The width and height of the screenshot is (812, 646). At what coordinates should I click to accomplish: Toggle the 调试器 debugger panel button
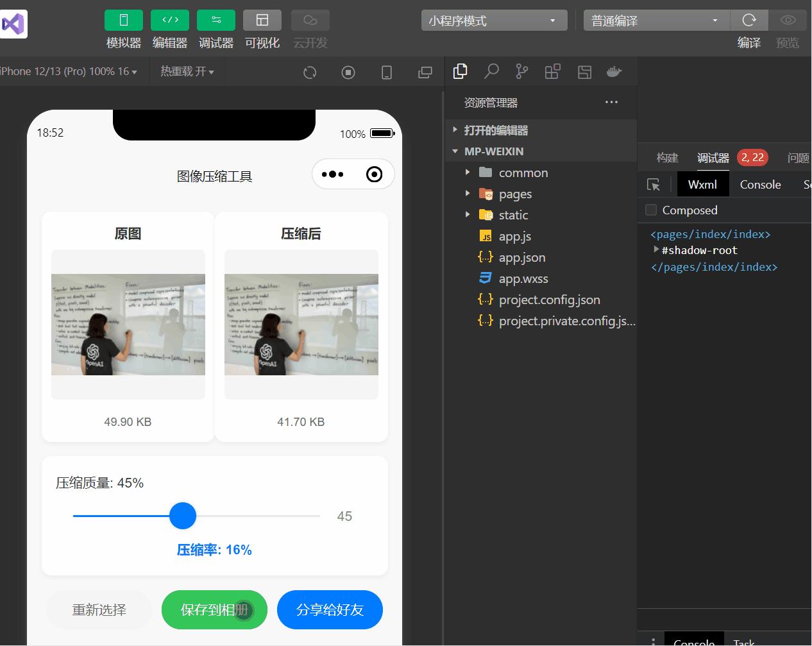(216, 21)
